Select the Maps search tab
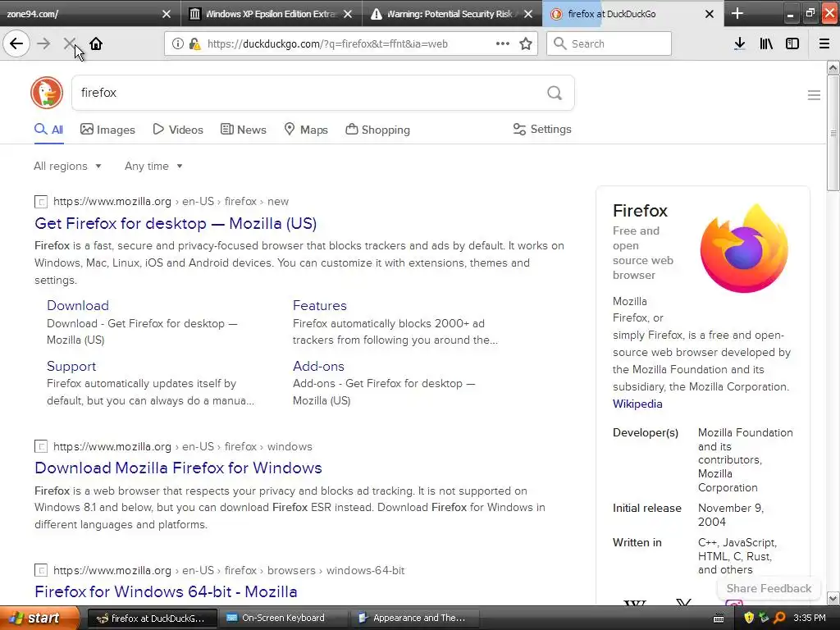This screenshot has width=840, height=630. (x=306, y=129)
